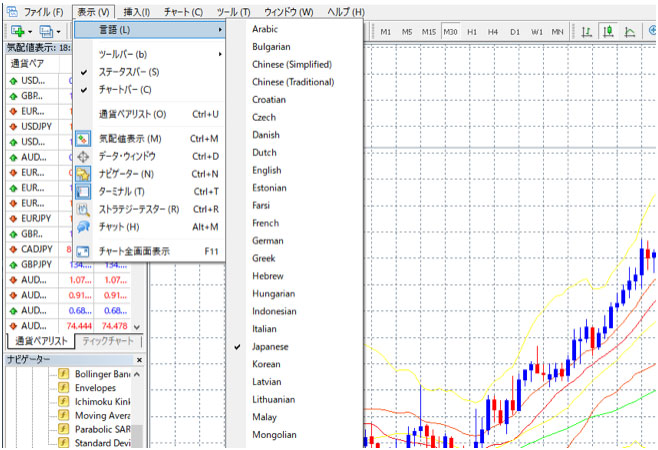Open the ツール (T) menu
The width and height of the screenshot is (658, 450).
[233, 12]
